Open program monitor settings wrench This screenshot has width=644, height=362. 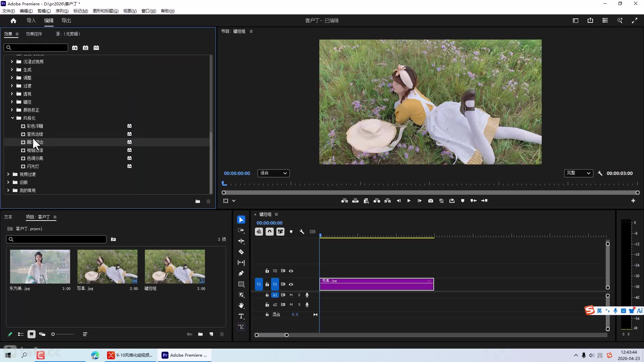[x=600, y=173]
